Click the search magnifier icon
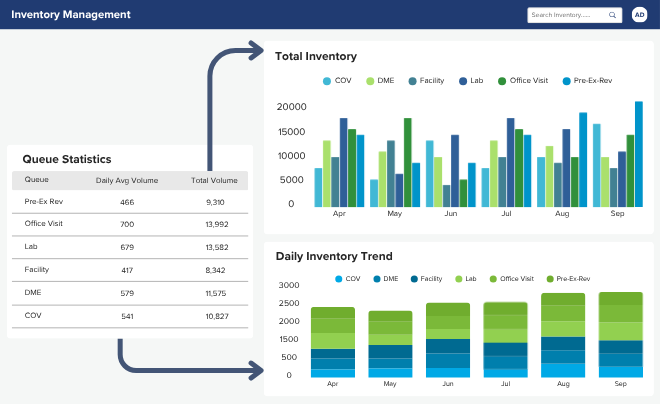Screen dimensions: 660x404 click(x=612, y=15)
